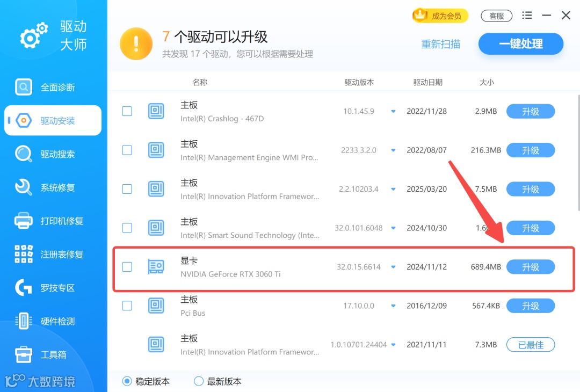580x392 pixels.
Task: Upgrade the 2025/03/20 Innovation Platform driver
Action: tap(531, 189)
